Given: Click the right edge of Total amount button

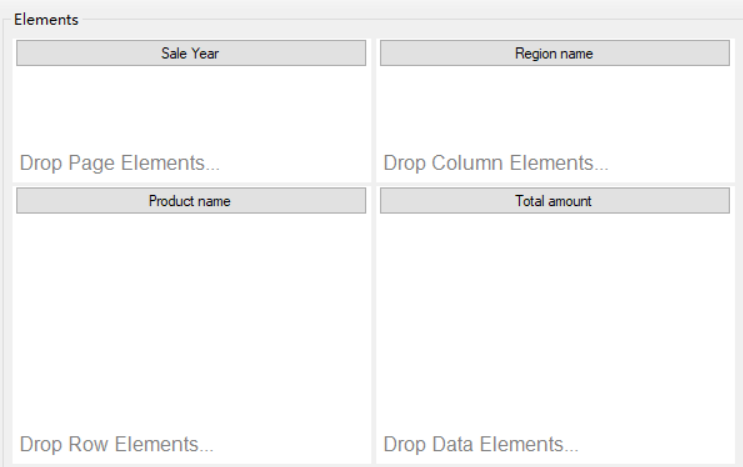Looking at the screenshot, I should click(x=727, y=201).
